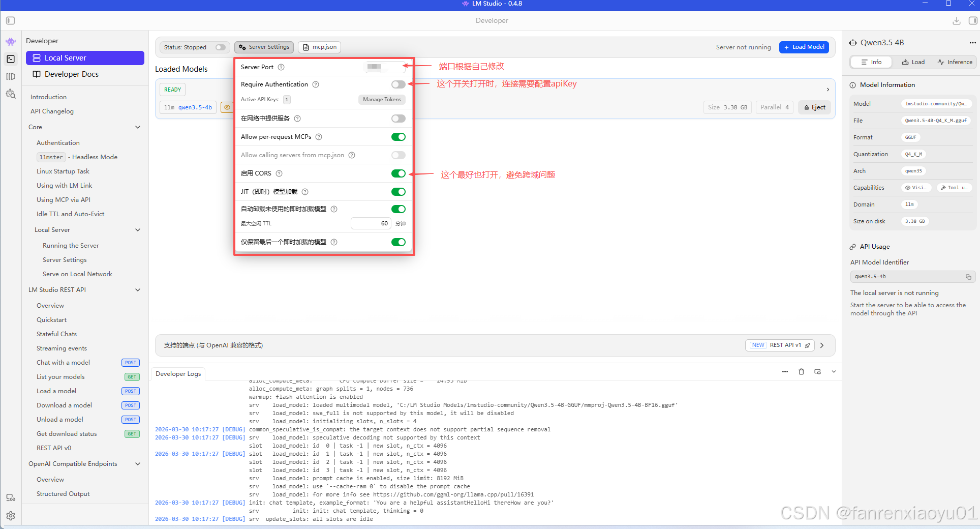Open the downloads icon in title bar
The image size is (980, 529).
point(957,21)
